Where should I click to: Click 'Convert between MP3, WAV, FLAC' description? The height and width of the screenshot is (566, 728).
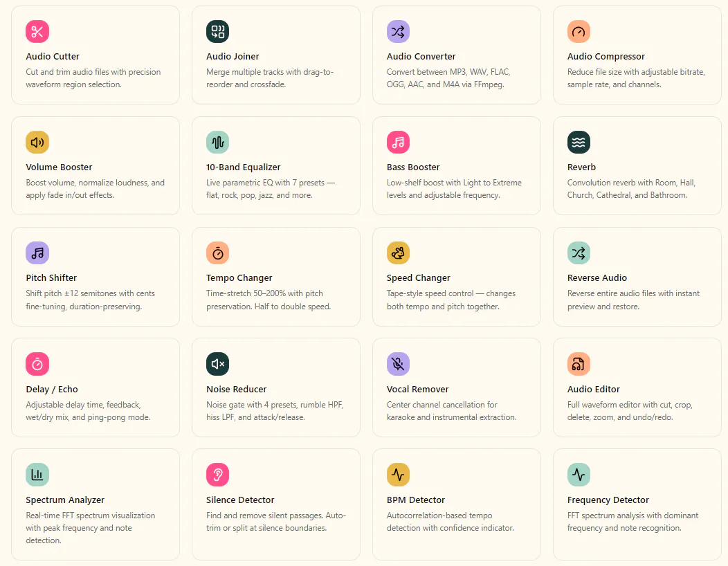(448, 78)
